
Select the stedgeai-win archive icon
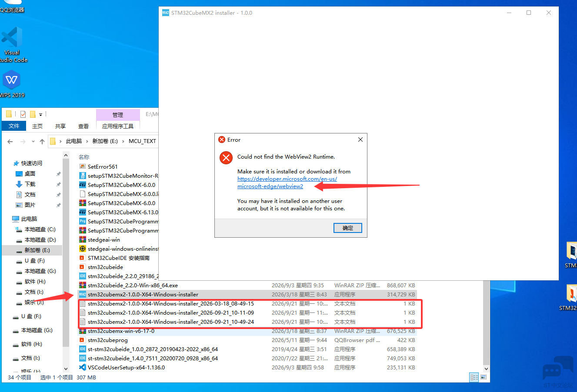(x=83, y=239)
